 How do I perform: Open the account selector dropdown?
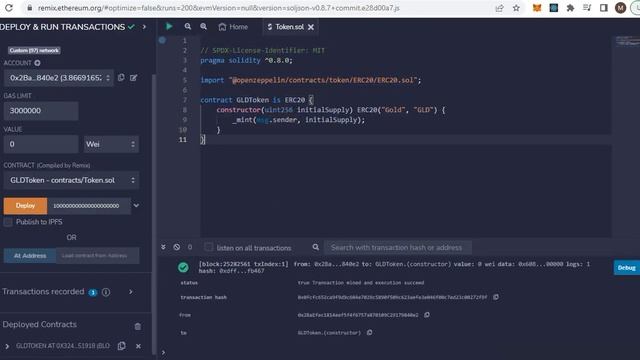pos(59,78)
